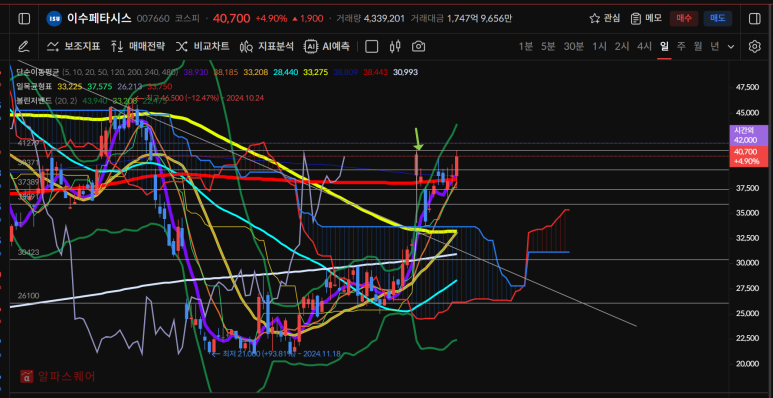
Task: Open AI예측 prediction tool
Action: point(327,46)
